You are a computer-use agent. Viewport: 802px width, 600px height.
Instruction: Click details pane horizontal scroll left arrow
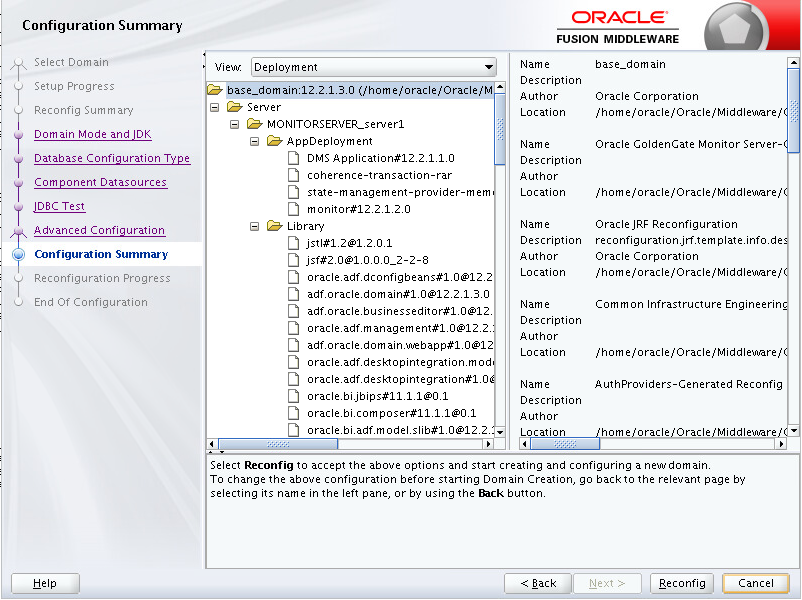click(525, 444)
